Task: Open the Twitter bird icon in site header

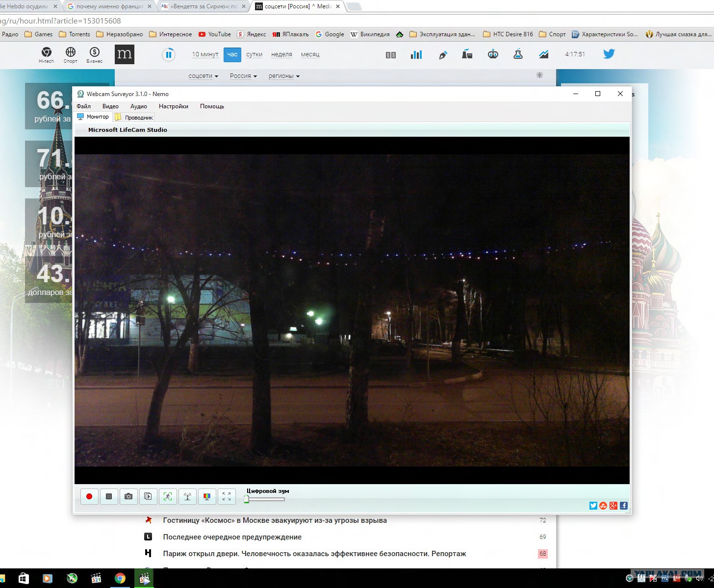Action: pos(609,54)
